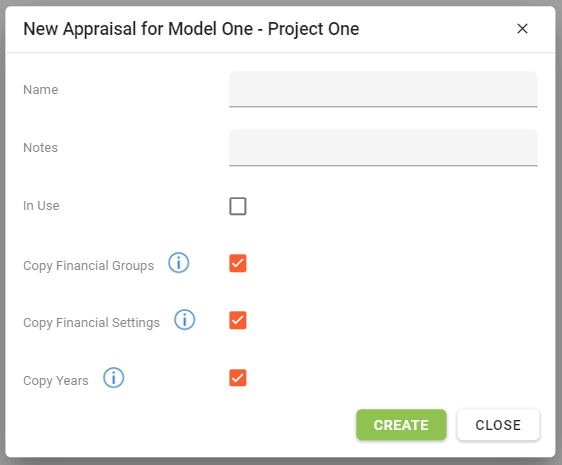Click the Copy Years label text
This screenshot has height=465, width=562.
pos(56,380)
